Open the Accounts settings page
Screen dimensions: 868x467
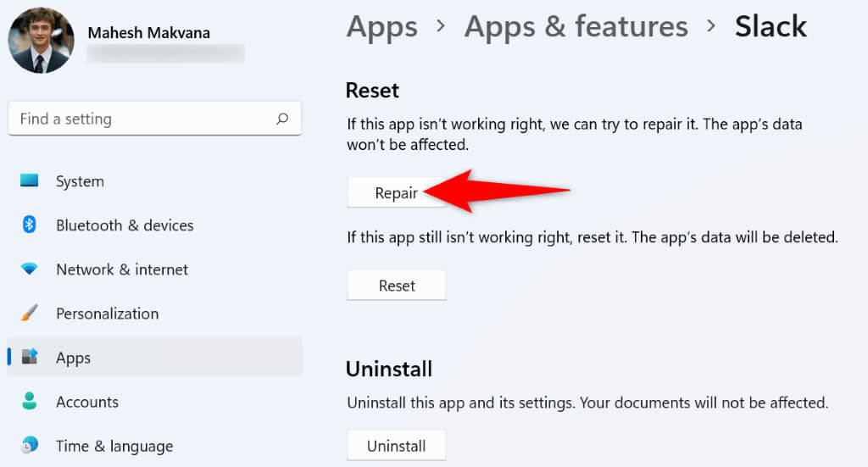pyautogui.click(x=87, y=402)
